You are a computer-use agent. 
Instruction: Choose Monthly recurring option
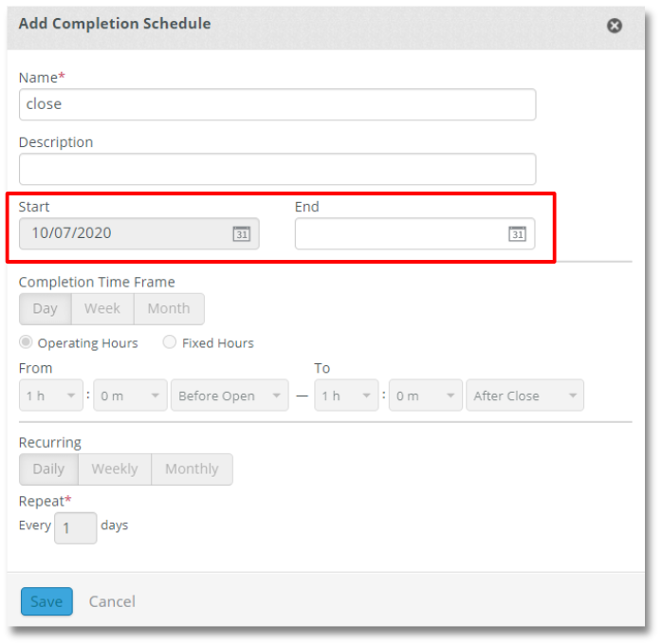click(x=192, y=469)
